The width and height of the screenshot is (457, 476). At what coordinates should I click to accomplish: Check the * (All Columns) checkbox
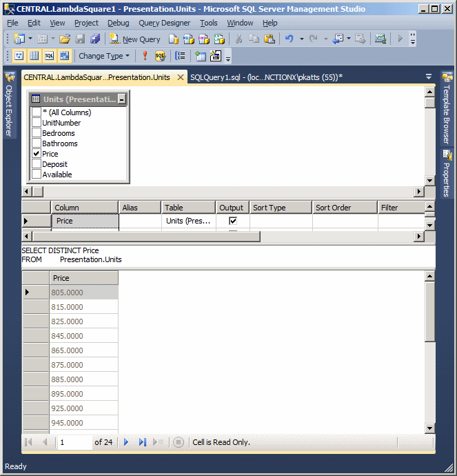coord(37,112)
